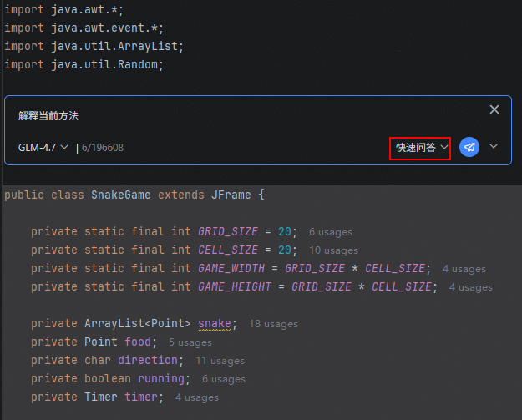Click the underlined snake variable name
Screen dimensions: 522x420
(216, 324)
